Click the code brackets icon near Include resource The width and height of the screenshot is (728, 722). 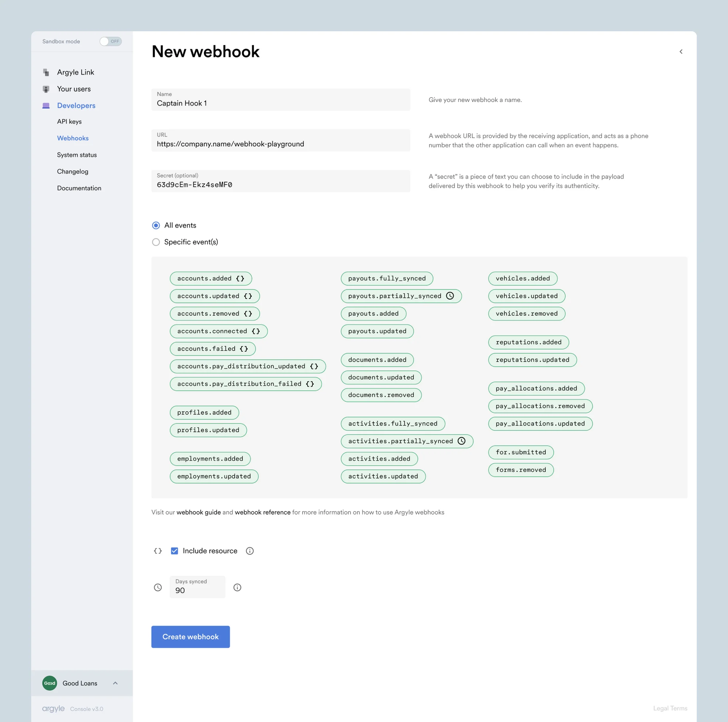[x=157, y=550]
